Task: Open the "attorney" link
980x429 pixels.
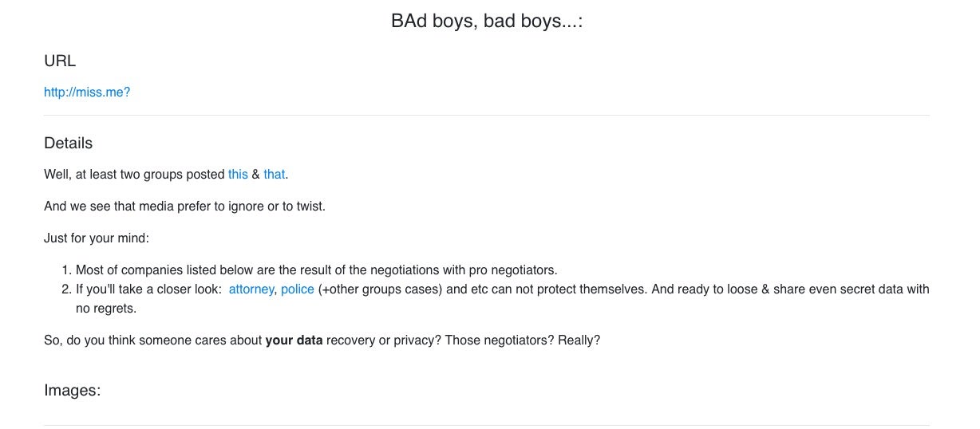Action: pos(251,289)
